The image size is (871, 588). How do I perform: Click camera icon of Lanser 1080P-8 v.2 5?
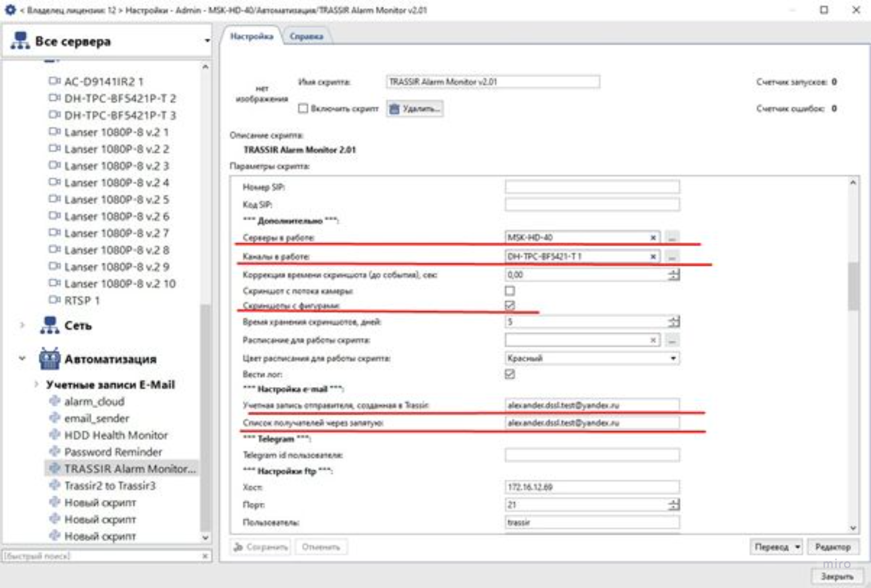(54, 199)
